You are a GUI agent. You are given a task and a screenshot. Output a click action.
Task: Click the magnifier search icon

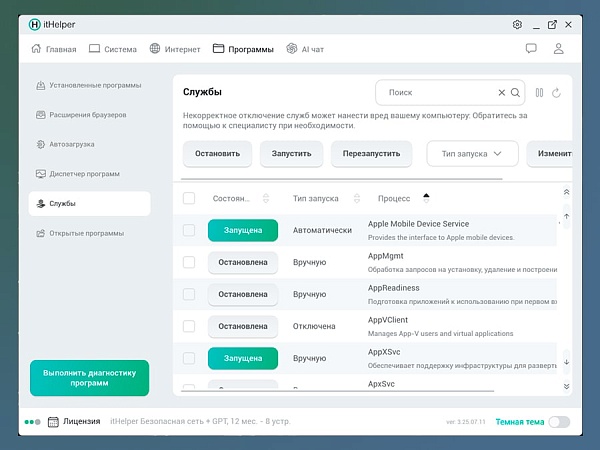click(515, 93)
